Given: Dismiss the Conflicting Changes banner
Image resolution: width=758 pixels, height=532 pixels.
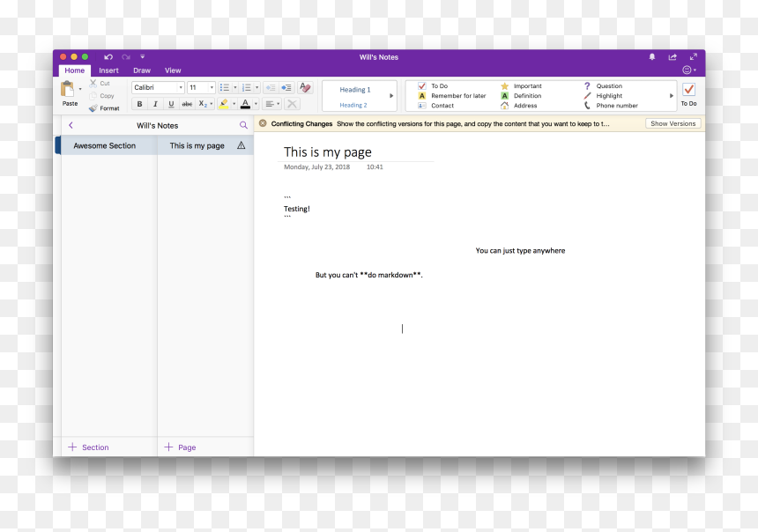Looking at the screenshot, I should [x=263, y=123].
